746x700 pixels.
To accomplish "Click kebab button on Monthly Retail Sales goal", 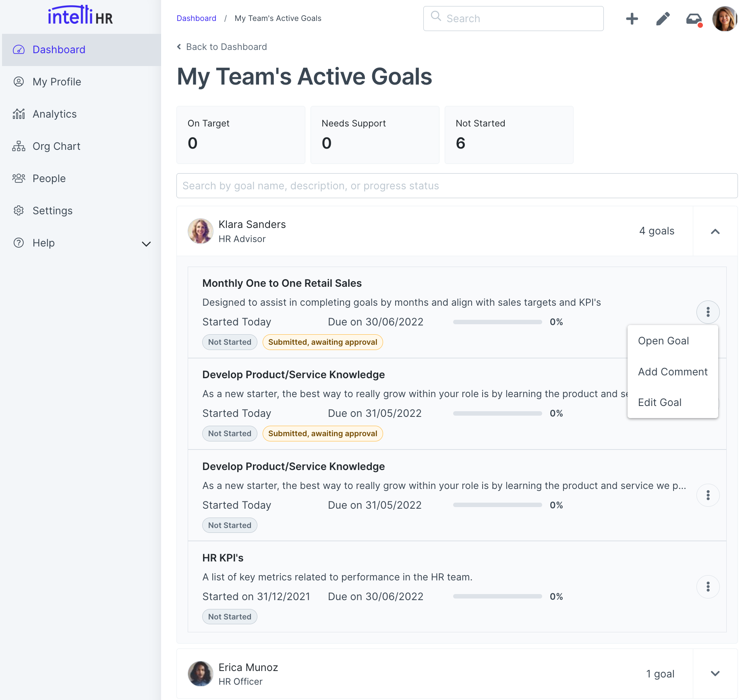I will pos(708,312).
